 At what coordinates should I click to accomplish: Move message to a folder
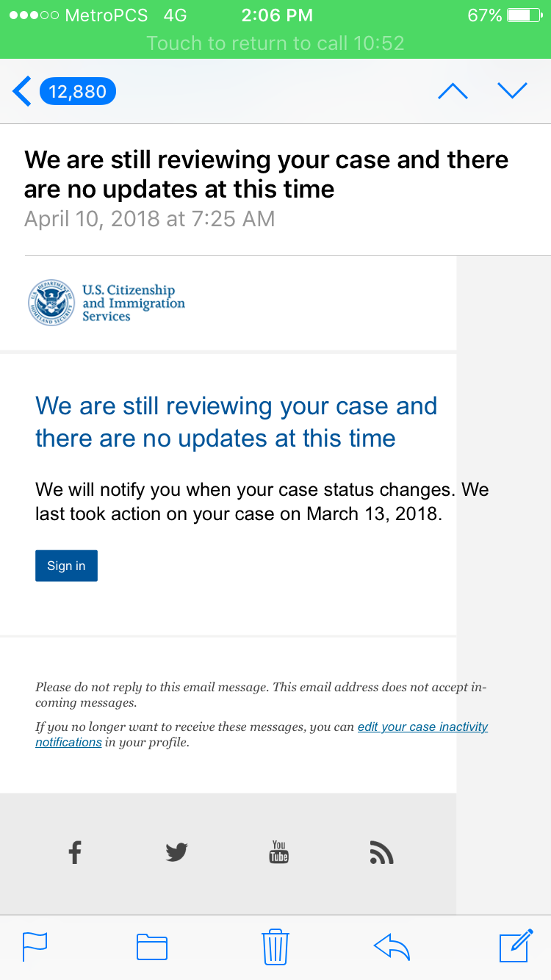point(152,946)
